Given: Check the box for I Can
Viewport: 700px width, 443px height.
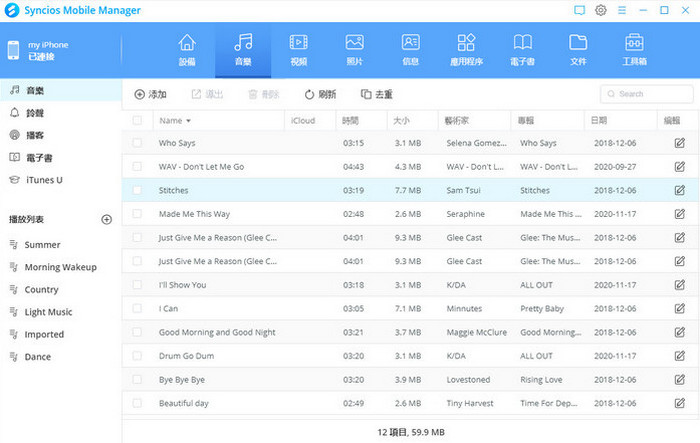Looking at the screenshot, I should (x=137, y=309).
